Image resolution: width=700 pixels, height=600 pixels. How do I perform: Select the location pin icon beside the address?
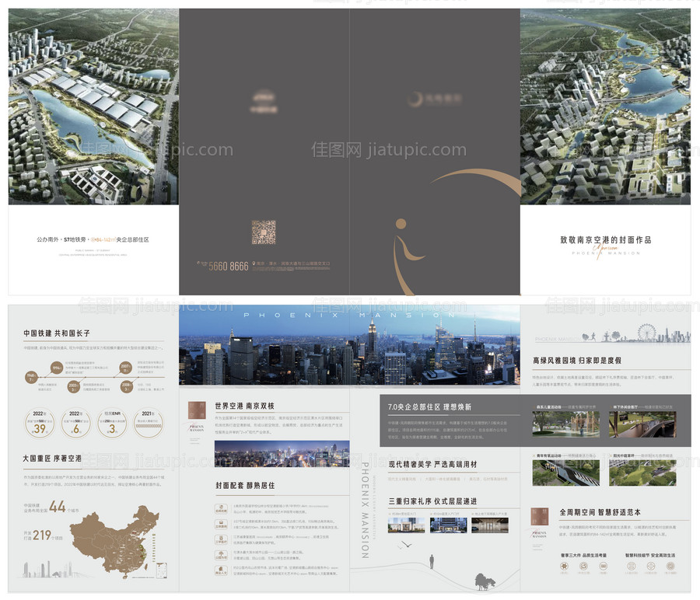(254, 263)
